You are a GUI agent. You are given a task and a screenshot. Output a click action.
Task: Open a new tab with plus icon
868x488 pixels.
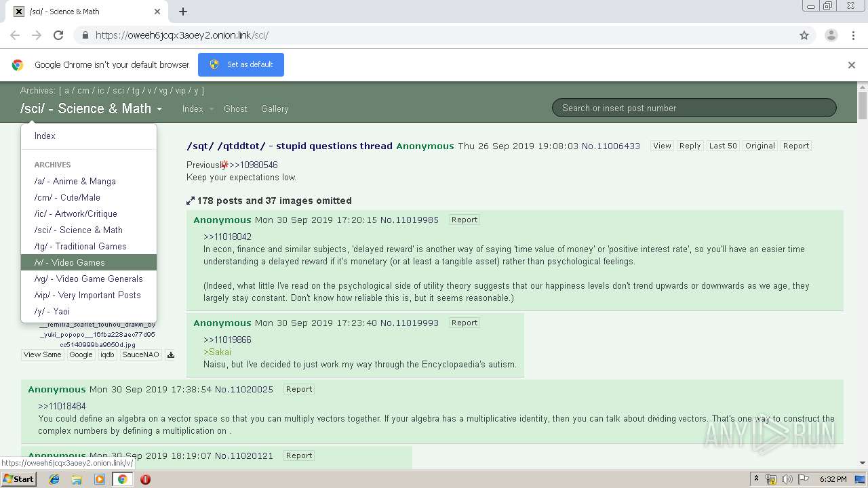click(x=183, y=12)
